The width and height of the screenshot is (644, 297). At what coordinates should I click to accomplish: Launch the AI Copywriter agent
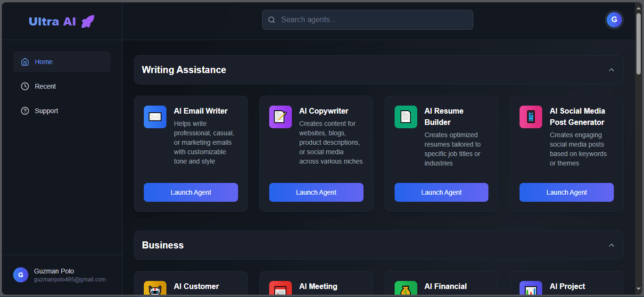316,192
